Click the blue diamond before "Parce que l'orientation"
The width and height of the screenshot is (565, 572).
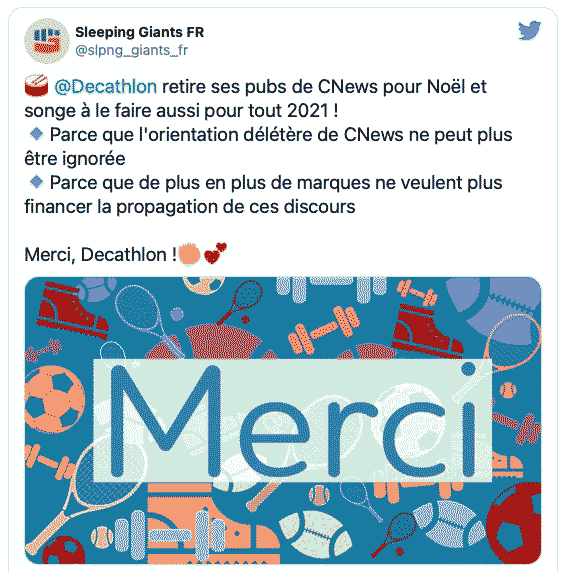click(x=36, y=134)
